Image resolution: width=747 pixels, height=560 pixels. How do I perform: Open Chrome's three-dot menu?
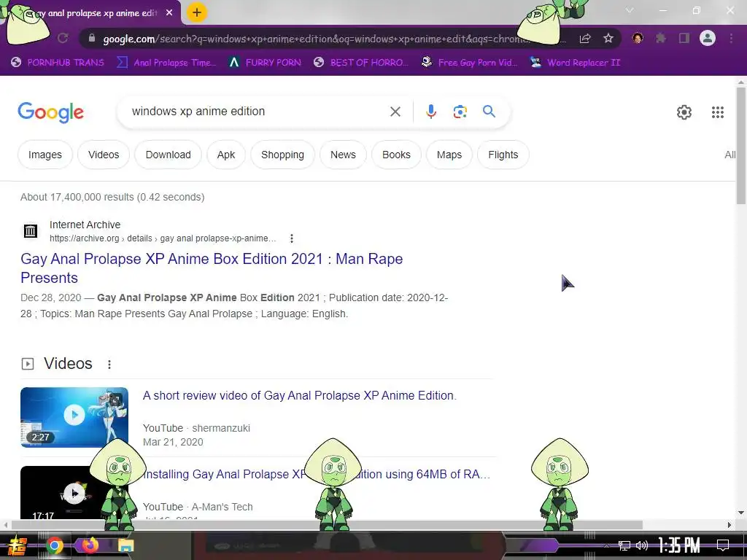click(731, 38)
